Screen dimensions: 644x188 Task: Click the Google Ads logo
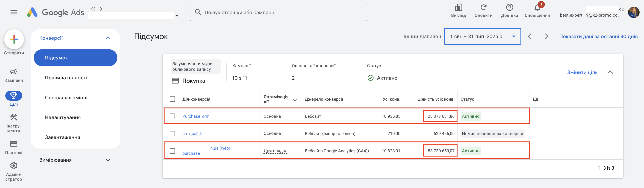[x=55, y=12]
